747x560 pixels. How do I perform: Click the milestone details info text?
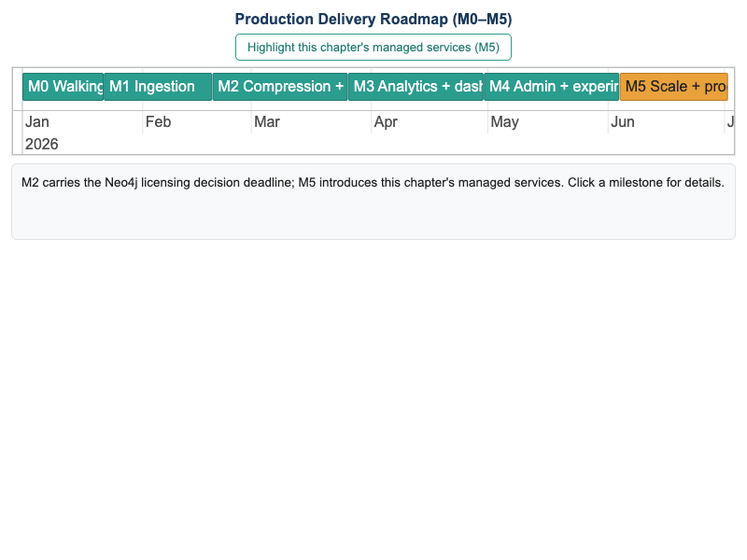pyautogui.click(x=373, y=182)
